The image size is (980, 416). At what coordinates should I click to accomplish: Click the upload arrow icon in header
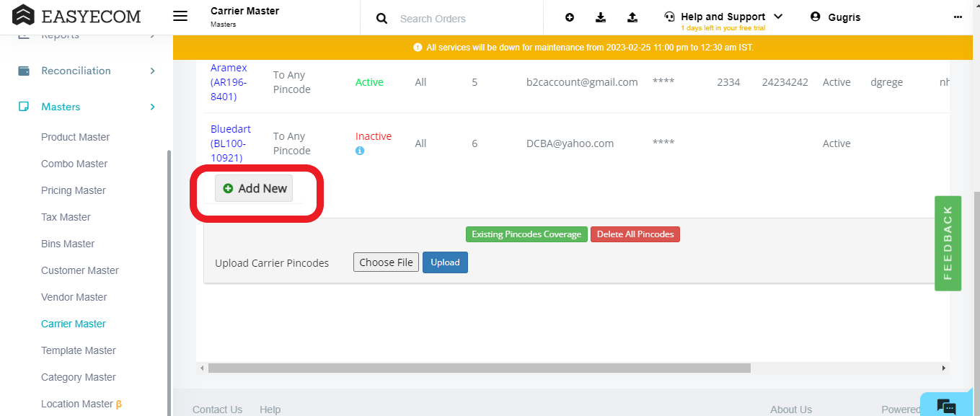point(632,17)
